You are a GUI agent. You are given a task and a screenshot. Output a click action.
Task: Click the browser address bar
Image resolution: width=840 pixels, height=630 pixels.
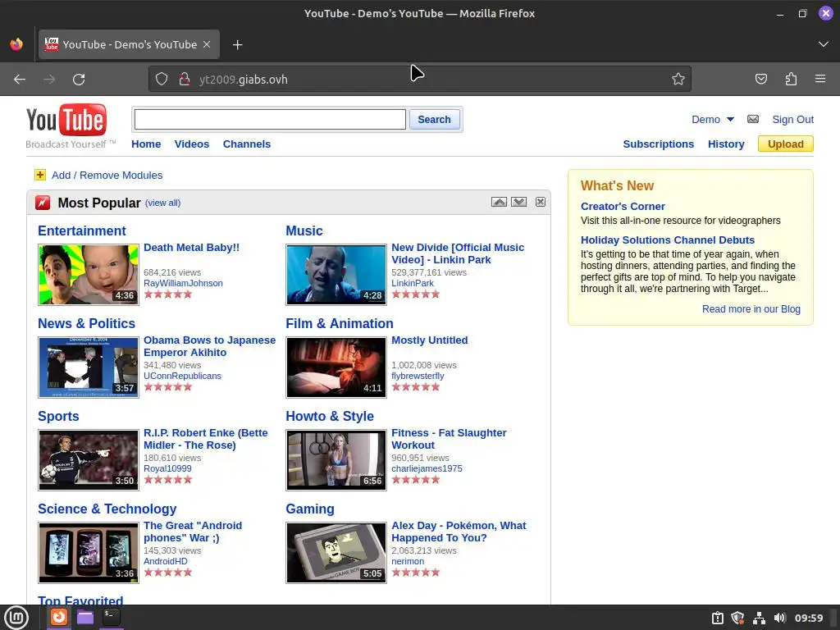point(420,80)
